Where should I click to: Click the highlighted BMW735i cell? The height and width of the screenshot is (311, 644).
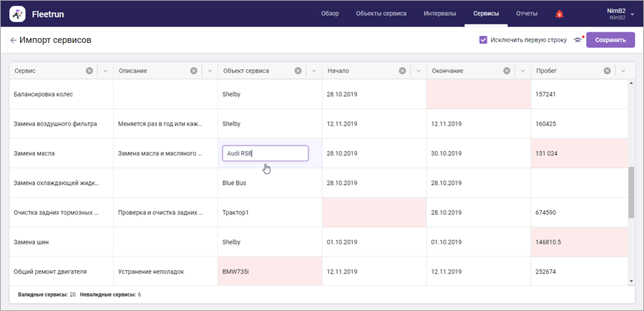click(x=270, y=272)
